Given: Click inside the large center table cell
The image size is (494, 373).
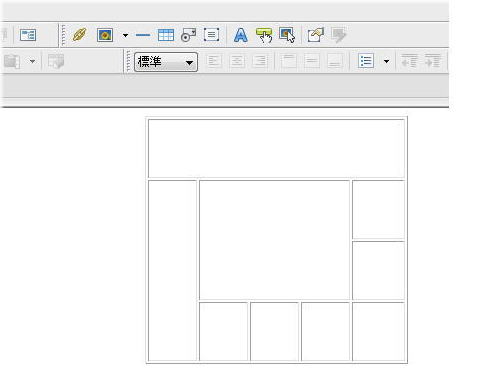Looking at the screenshot, I should [x=274, y=240].
